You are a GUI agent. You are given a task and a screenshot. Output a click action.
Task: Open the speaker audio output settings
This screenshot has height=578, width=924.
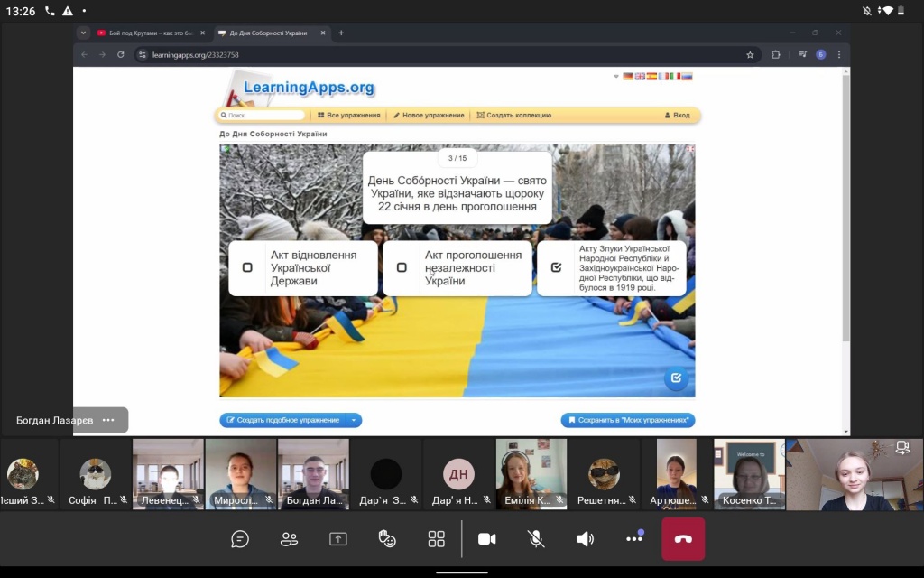pos(585,539)
